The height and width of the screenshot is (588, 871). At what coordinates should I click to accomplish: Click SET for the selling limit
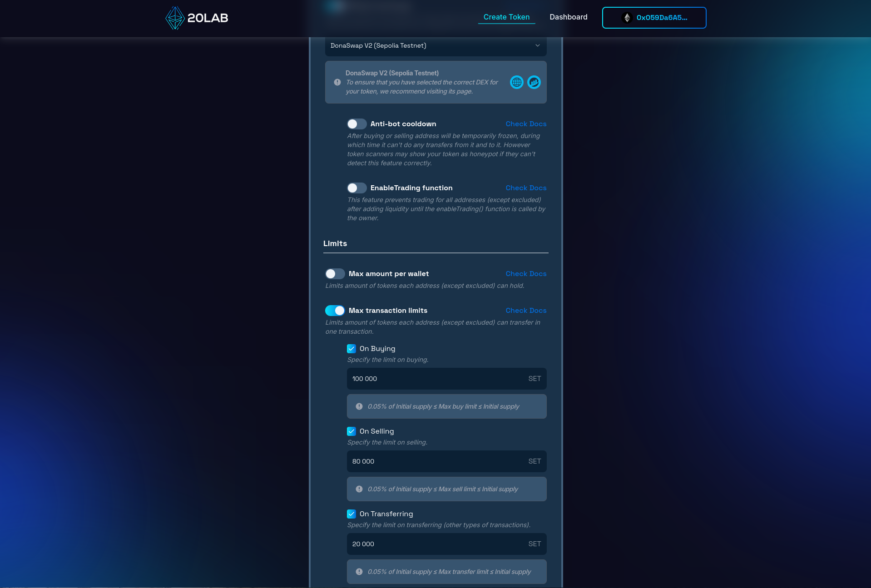(x=534, y=461)
